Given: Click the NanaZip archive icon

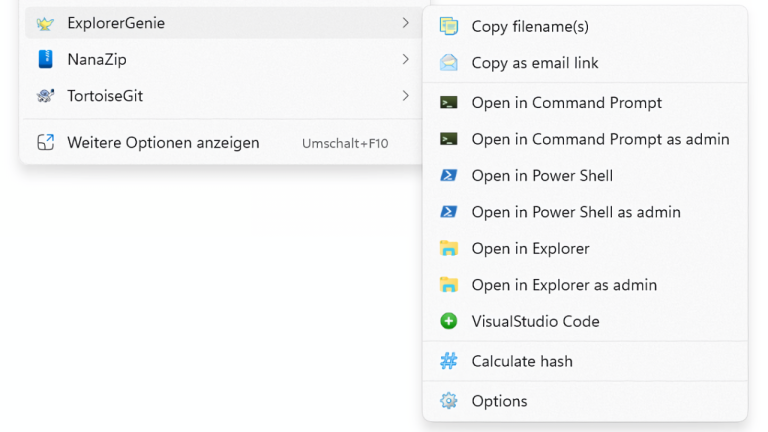Looking at the screenshot, I should pos(46,59).
